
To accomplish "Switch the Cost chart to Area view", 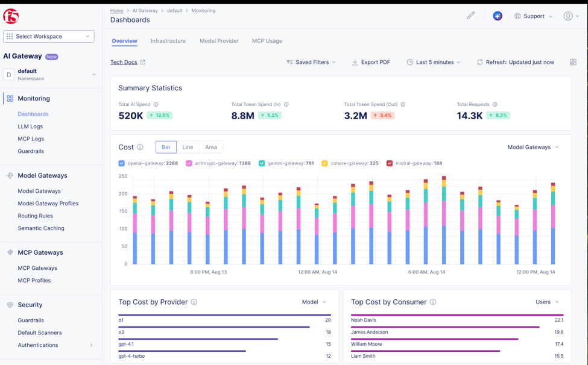I will coord(211,147).
